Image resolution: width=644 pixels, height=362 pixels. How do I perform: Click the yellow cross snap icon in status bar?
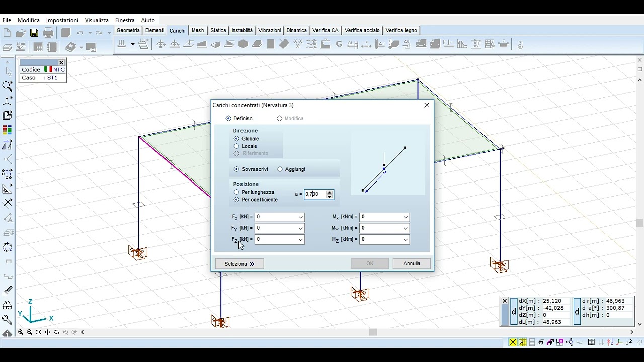tap(513, 342)
